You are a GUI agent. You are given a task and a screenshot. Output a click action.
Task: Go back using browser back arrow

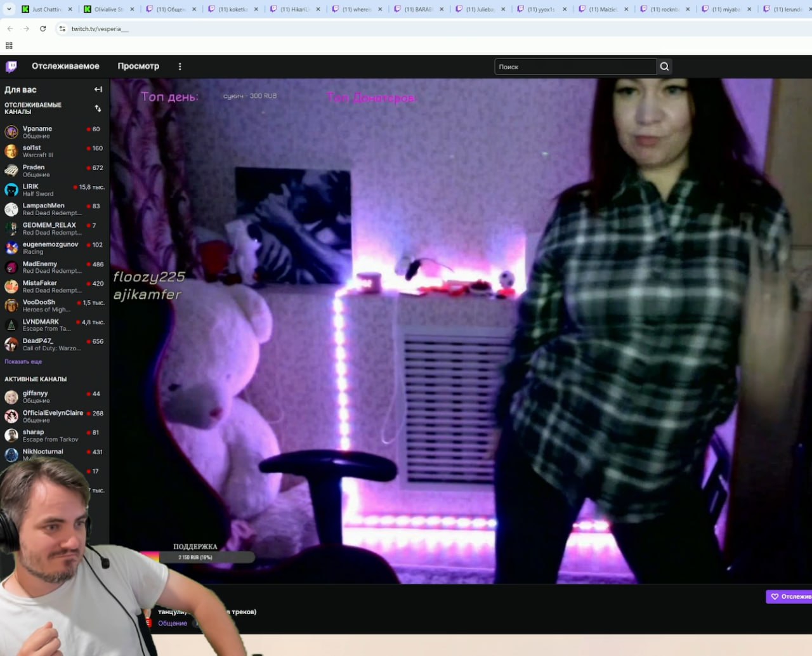tap(10, 29)
